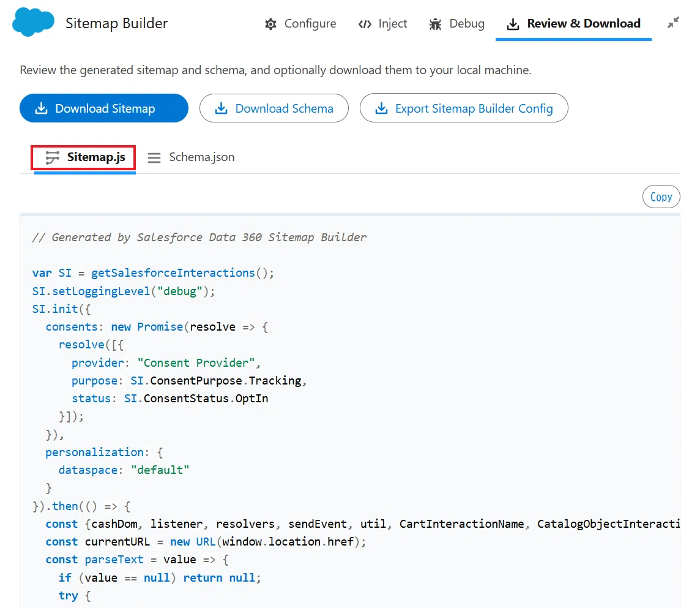Click the download icon on Download Sitemap
700x608 pixels.
pos(41,108)
